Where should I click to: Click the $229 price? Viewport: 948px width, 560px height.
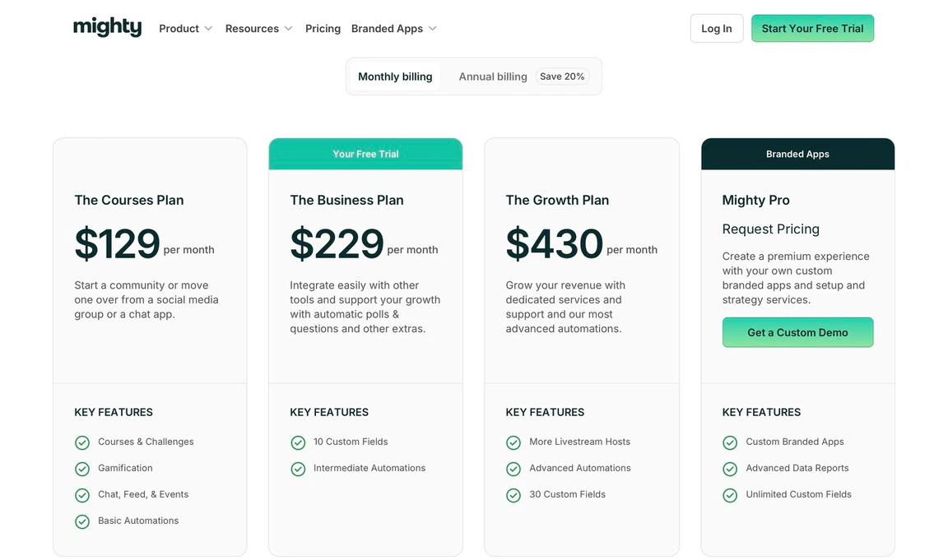(337, 243)
